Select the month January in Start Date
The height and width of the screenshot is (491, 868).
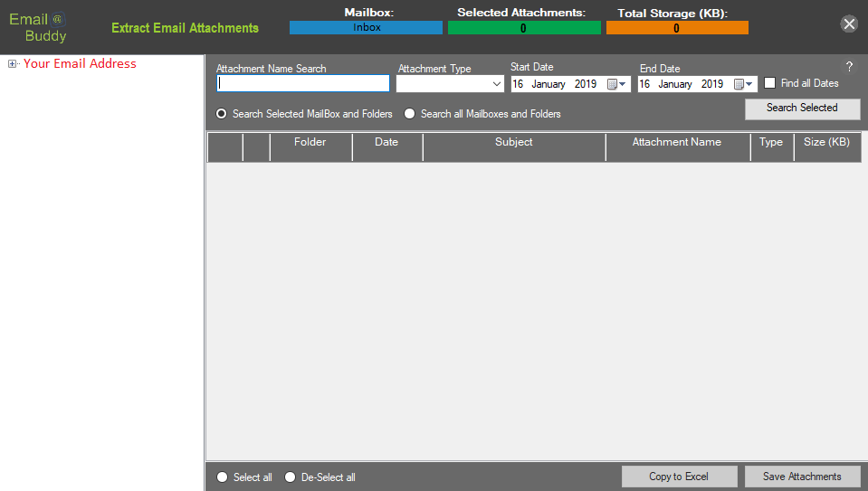[548, 84]
